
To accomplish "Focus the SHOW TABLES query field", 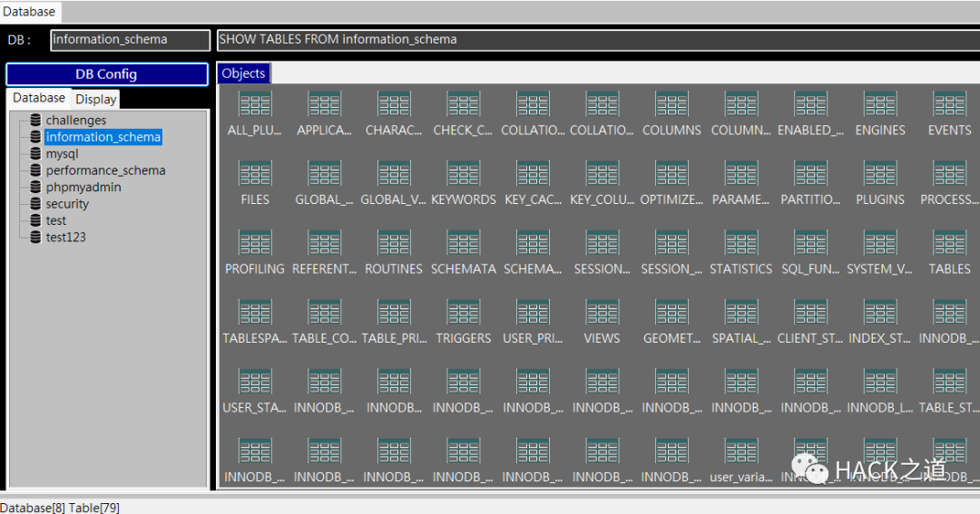I will (598, 39).
